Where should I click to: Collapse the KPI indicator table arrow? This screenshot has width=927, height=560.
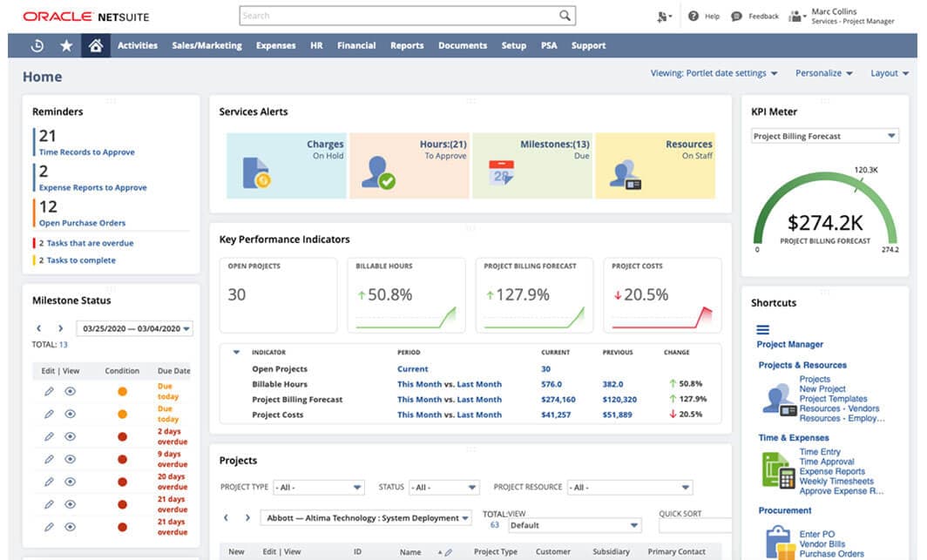pyautogui.click(x=236, y=352)
